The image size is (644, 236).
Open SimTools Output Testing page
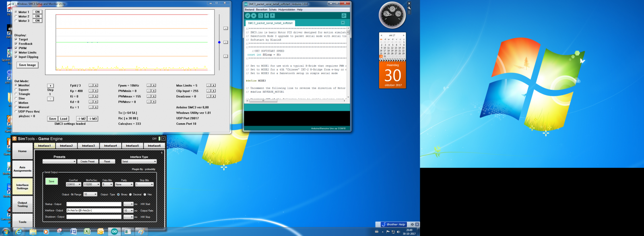(x=23, y=204)
